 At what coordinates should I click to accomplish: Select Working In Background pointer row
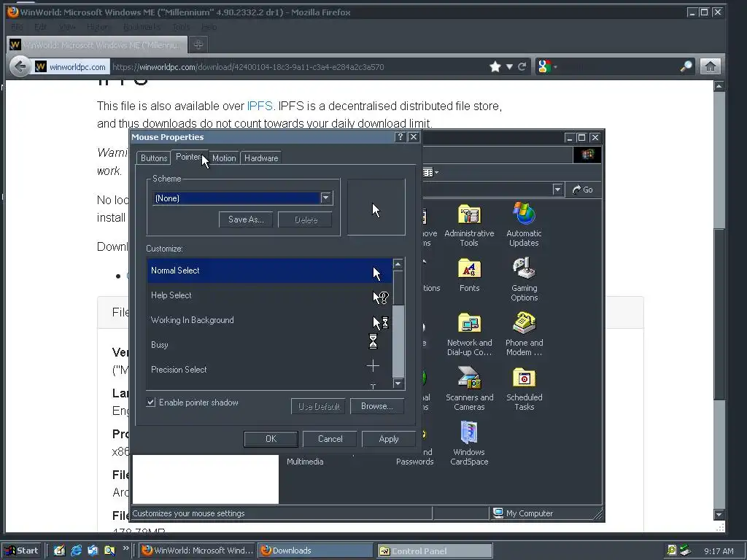click(270, 320)
